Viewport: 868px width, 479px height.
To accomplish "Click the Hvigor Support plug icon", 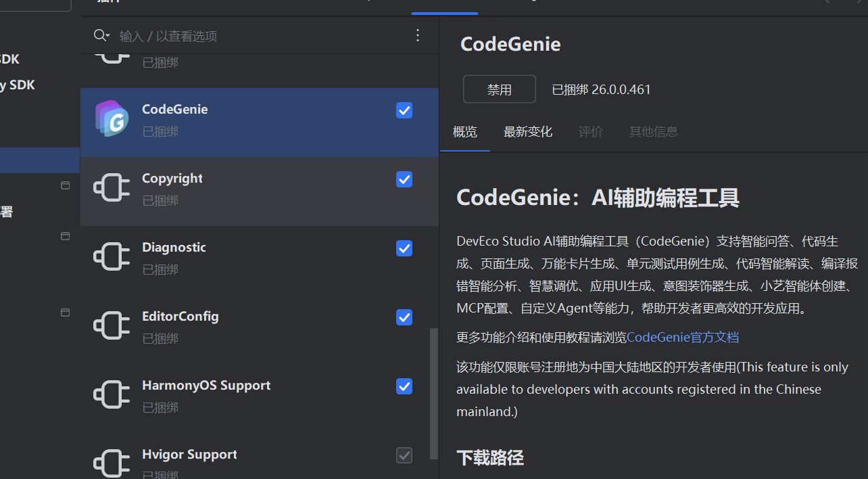I will 112,463.
